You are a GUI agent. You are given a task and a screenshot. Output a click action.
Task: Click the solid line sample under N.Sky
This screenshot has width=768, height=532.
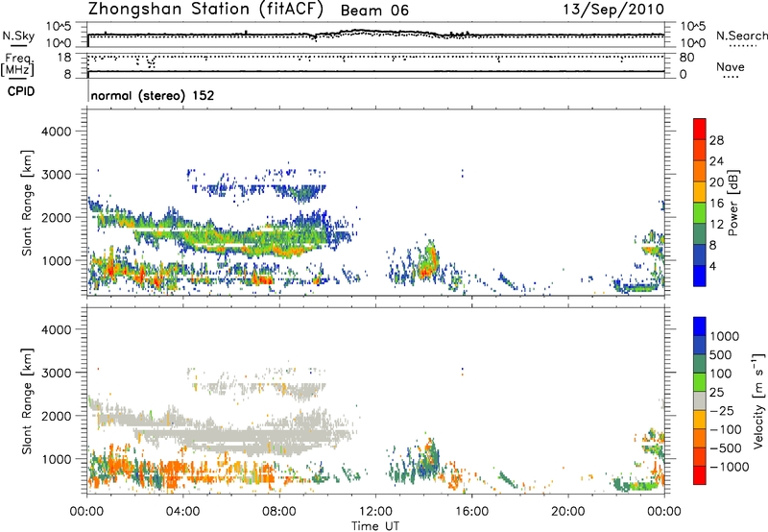coord(18,45)
